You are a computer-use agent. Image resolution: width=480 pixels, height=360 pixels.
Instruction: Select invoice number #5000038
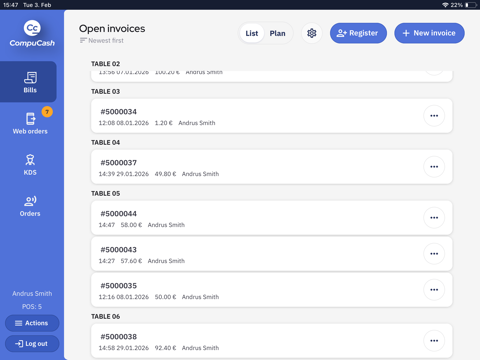tap(119, 337)
